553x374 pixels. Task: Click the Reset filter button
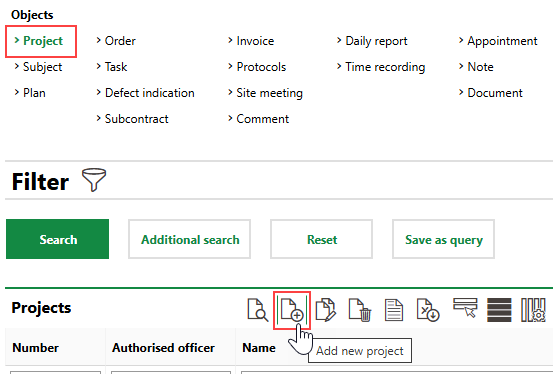(322, 239)
